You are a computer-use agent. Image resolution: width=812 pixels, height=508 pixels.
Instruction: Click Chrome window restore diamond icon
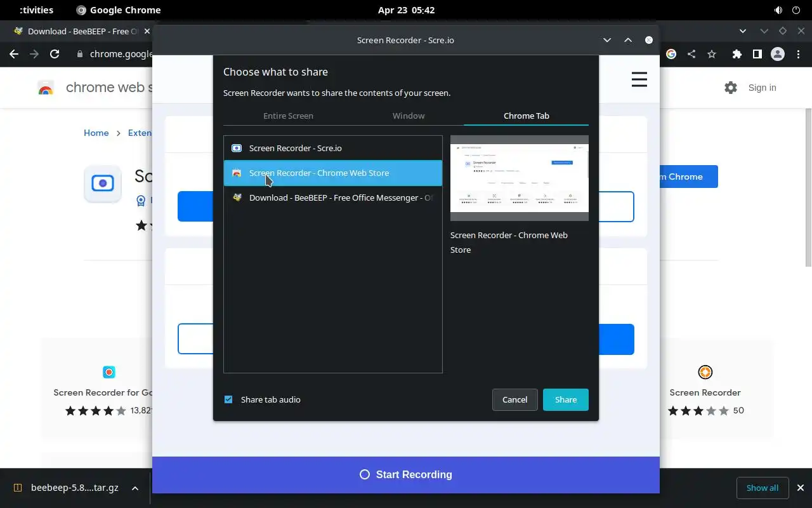coord(783,30)
